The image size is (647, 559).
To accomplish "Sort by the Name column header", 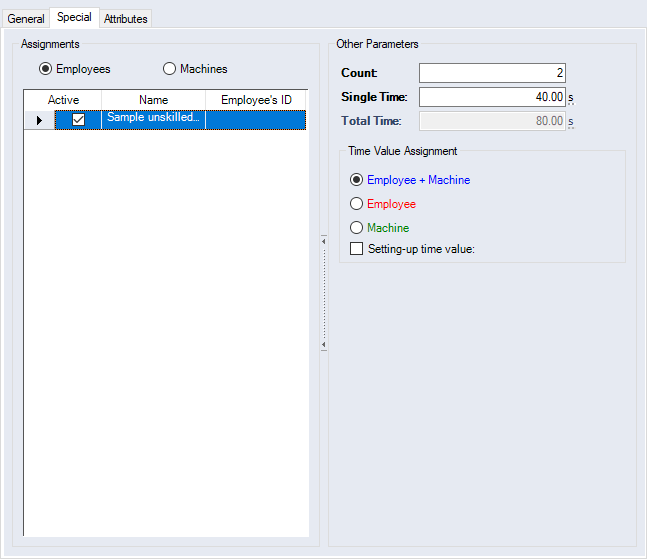I will [x=153, y=100].
